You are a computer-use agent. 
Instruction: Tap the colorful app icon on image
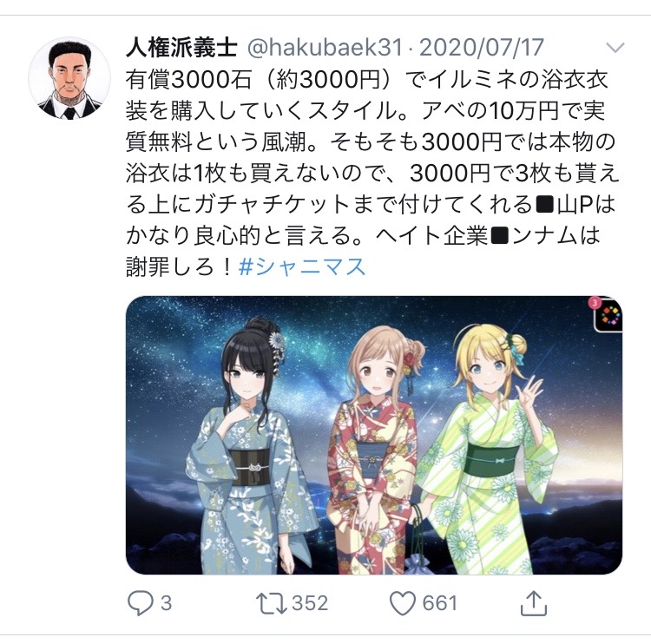609,317
